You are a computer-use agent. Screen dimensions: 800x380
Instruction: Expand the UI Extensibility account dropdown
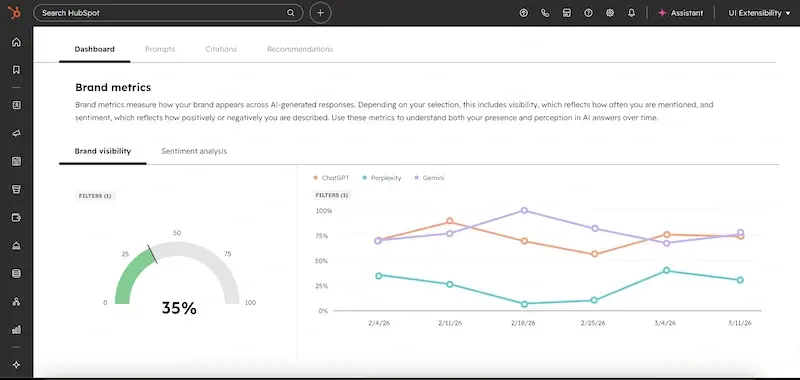(759, 13)
